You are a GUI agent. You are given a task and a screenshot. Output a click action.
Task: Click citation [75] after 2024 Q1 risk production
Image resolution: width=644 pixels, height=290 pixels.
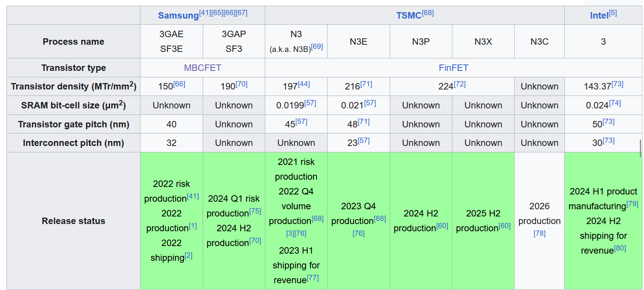click(x=255, y=211)
